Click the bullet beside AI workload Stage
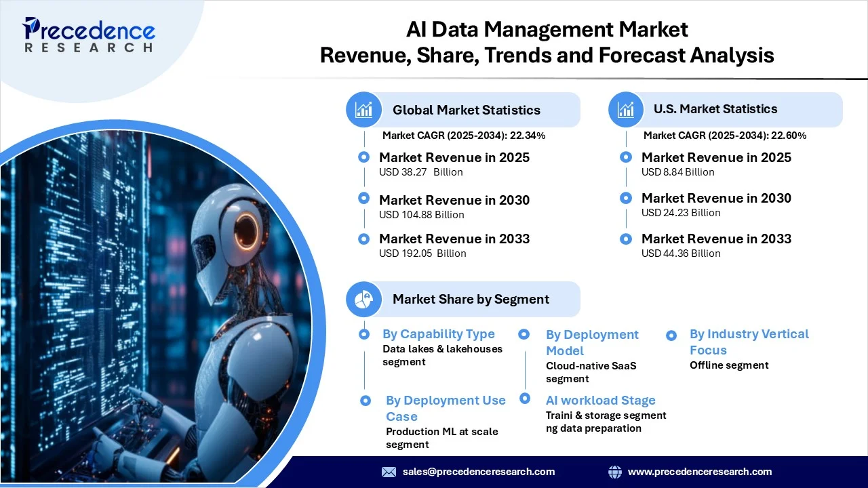The width and height of the screenshot is (868, 488). 524,399
